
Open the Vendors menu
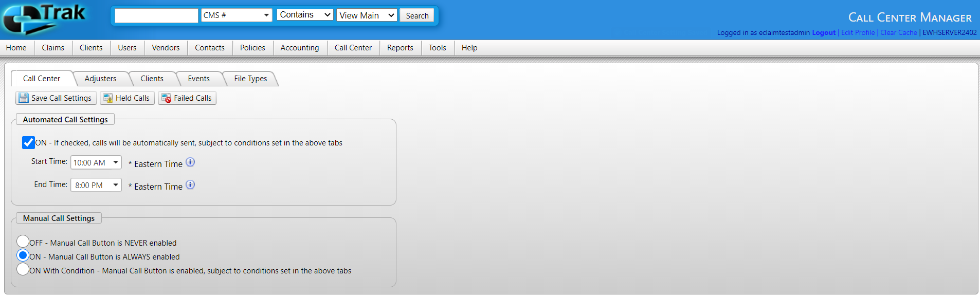(x=166, y=48)
